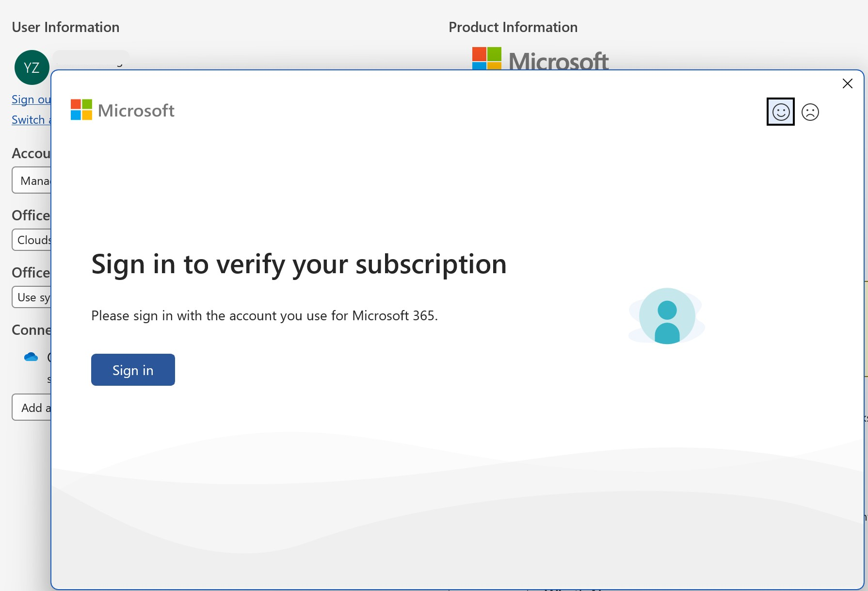Click the partially hidden Manage button
The height and width of the screenshot is (591, 868).
tap(32, 181)
